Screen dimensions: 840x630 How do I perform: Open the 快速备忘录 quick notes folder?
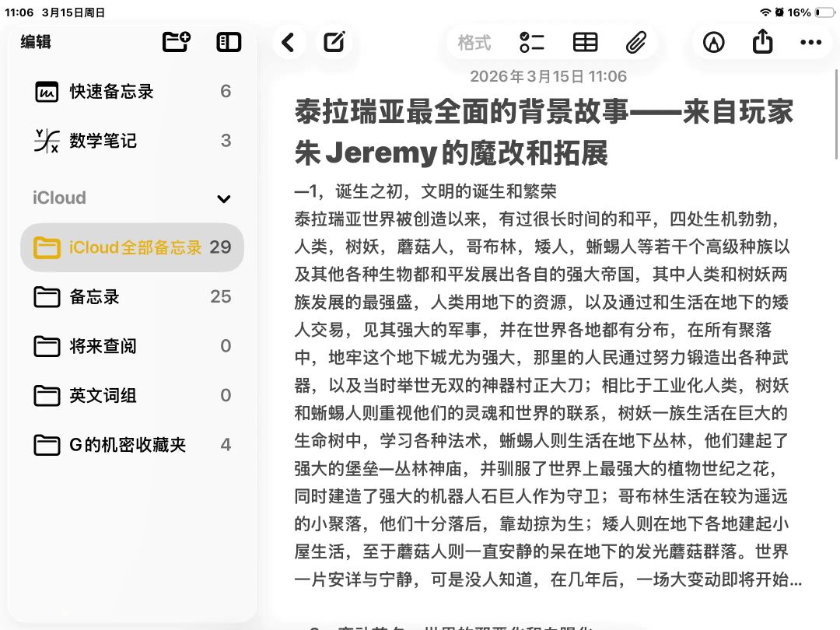132,91
